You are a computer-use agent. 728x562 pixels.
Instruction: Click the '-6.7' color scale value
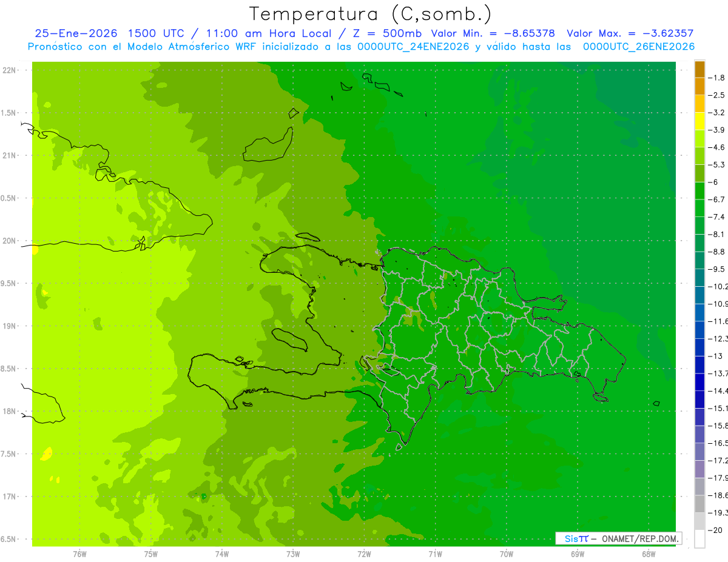click(716, 199)
